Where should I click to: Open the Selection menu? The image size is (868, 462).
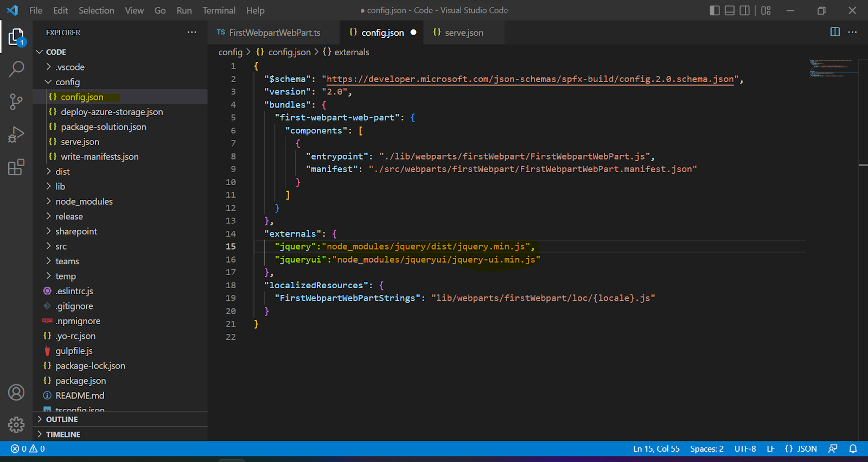97,10
